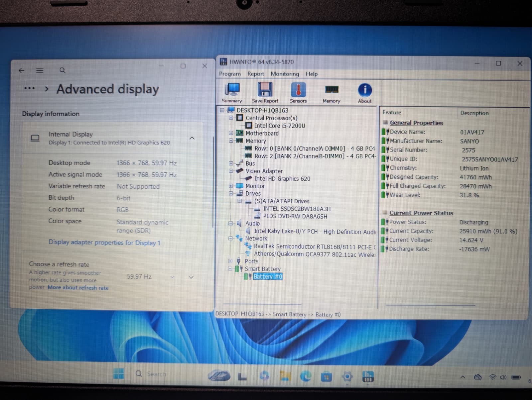Screen dimensions: 532x400
Task: Expand the Monitor tree branch
Action: (231, 186)
